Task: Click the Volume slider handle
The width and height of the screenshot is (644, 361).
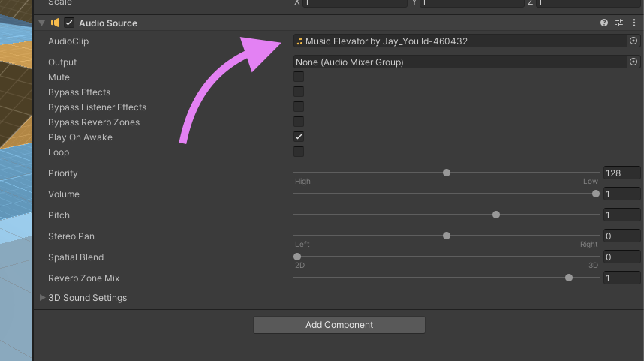Action: click(596, 194)
